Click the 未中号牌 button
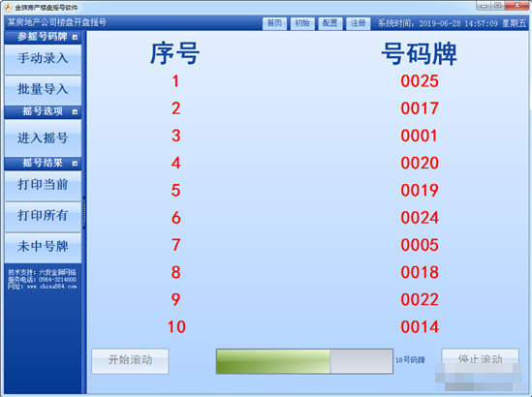 click(43, 247)
